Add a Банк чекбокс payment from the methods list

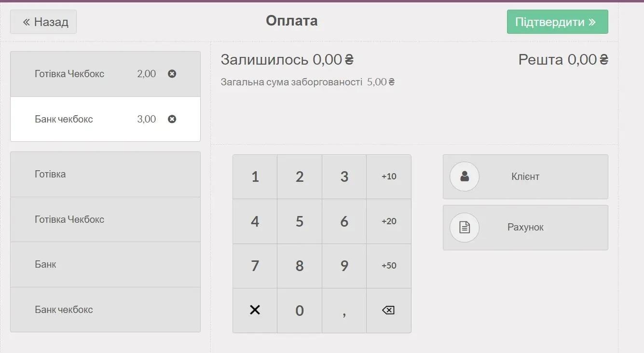(105, 310)
